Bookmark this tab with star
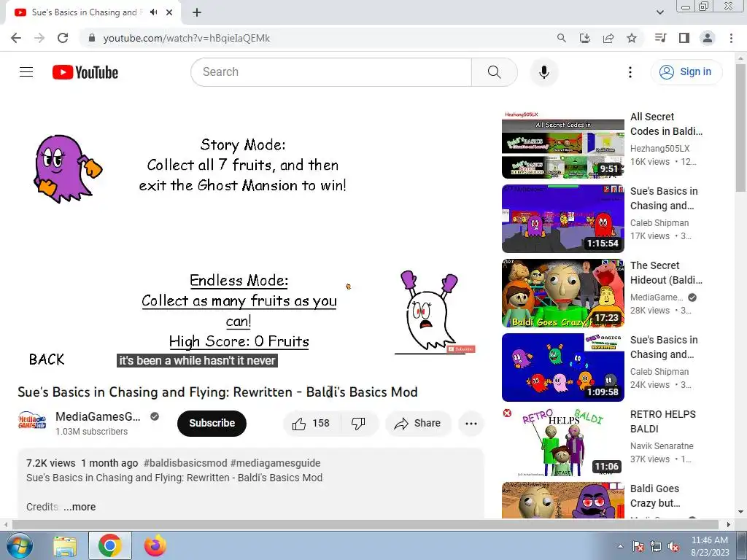The width and height of the screenshot is (747, 560). (x=632, y=38)
